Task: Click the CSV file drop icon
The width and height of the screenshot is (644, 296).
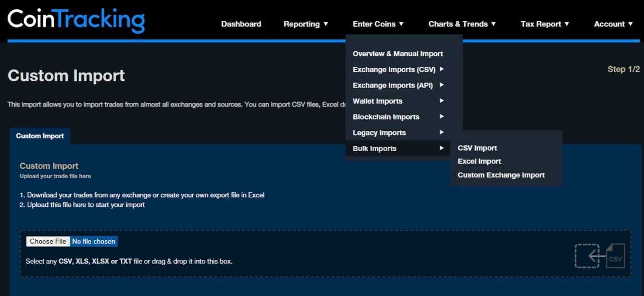Action: pyautogui.click(x=600, y=256)
